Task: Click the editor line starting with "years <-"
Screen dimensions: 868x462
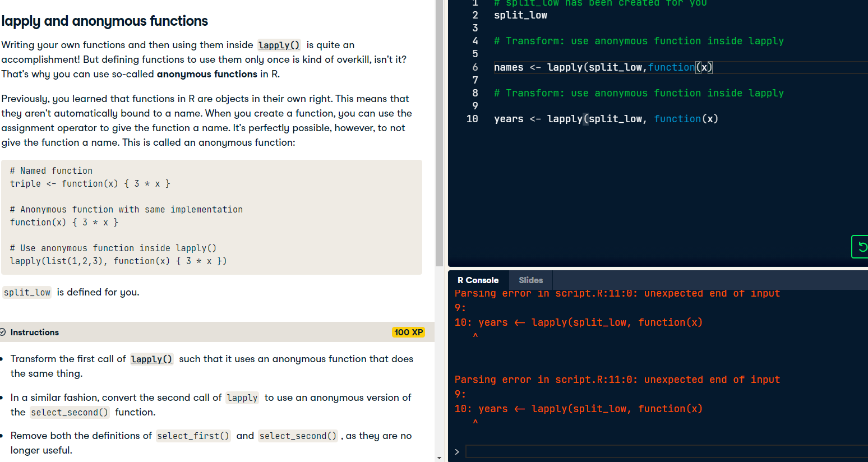Action: point(606,119)
